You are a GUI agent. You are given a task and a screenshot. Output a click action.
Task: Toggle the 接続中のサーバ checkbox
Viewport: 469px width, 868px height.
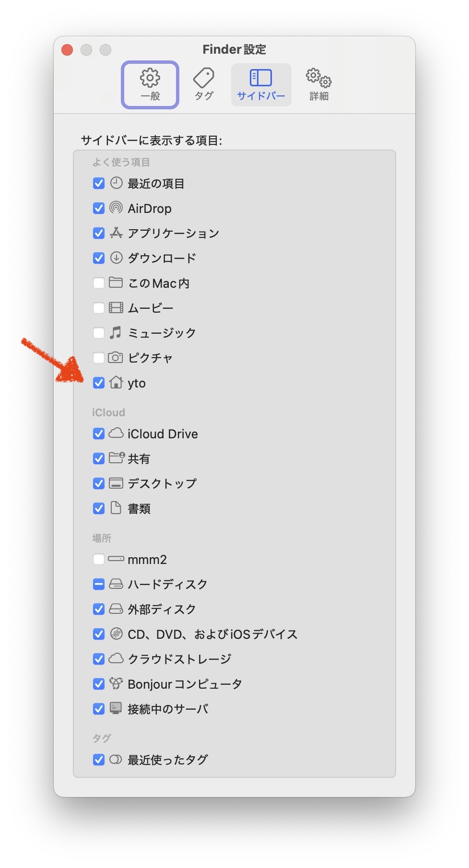tap(99, 709)
